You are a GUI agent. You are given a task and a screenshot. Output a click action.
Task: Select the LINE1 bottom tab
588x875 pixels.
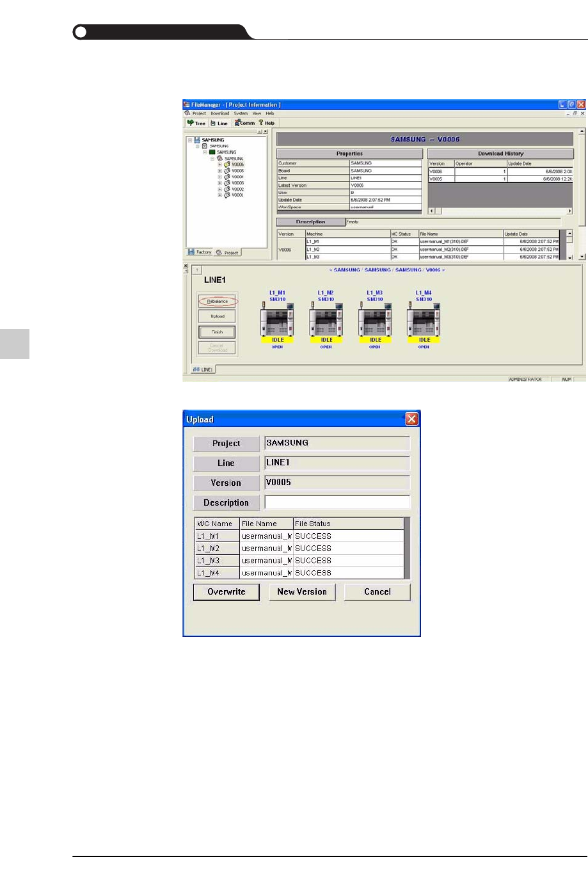point(203,369)
